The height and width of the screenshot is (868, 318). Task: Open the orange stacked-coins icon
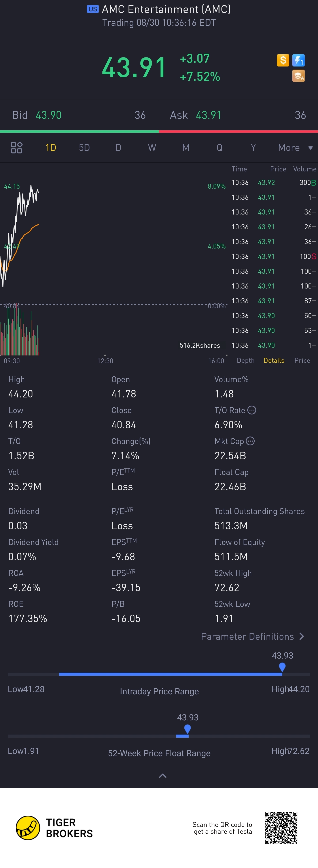tap(299, 76)
